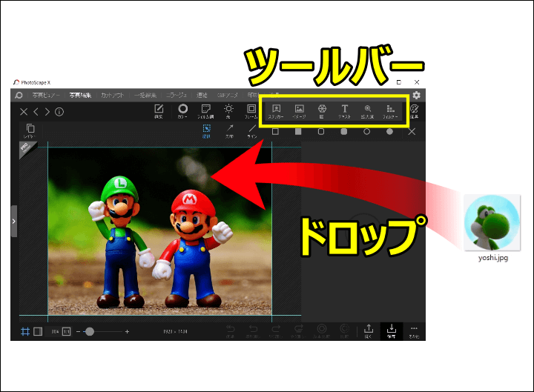This screenshot has width=534, height=392.
Task: Click the PhotoScape home logo icon
Action: [19, 96]
